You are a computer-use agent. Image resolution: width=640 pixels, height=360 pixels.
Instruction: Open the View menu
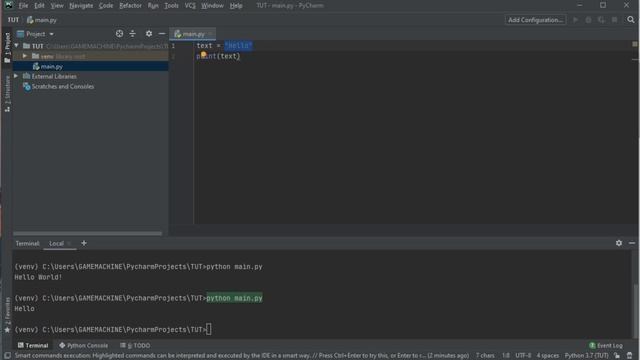57,6
